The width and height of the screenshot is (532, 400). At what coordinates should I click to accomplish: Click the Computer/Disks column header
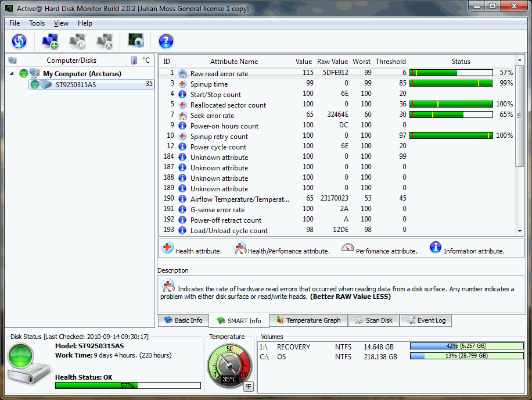pyautogui.click(x=71, y=60)
